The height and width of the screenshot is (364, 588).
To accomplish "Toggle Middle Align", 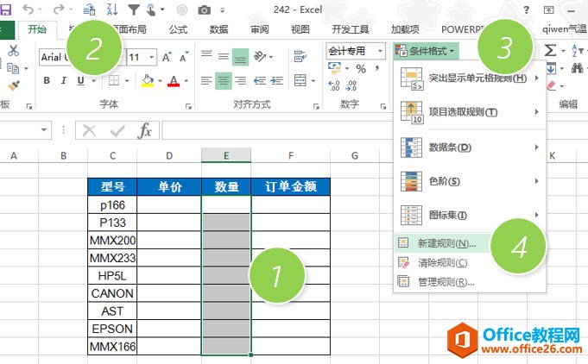I will click(x=224, y=57).
